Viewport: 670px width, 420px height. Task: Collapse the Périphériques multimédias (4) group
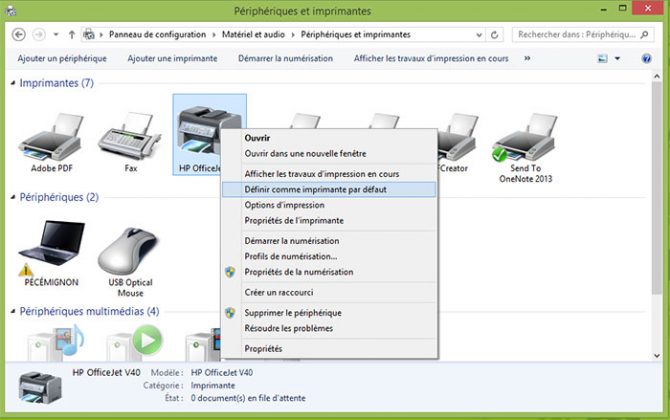tap(13, 311)
